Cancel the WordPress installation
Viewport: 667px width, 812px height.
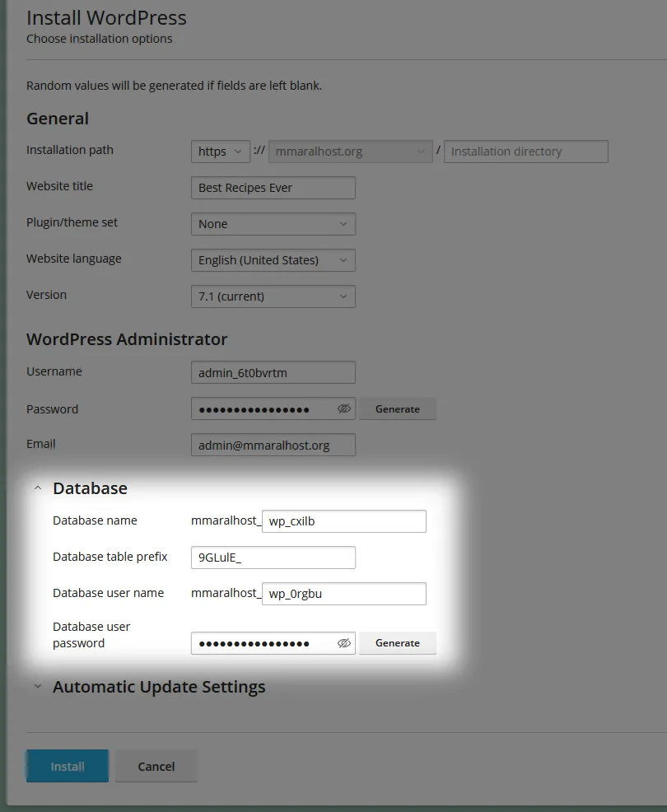[x=156, y=766]
